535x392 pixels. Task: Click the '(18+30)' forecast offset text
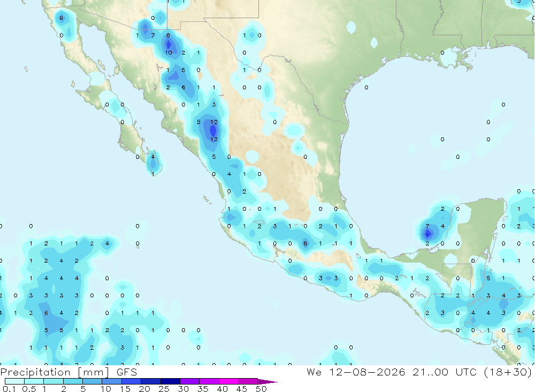point(508,372)
